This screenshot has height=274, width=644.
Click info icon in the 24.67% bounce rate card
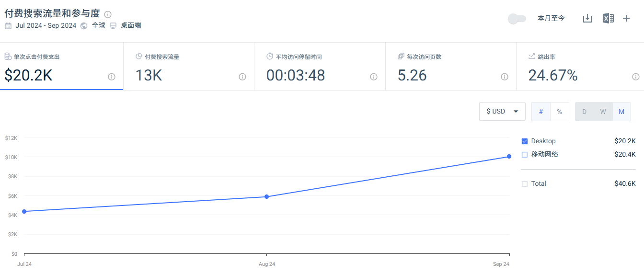pyautogui.click(x=635, y=77)
